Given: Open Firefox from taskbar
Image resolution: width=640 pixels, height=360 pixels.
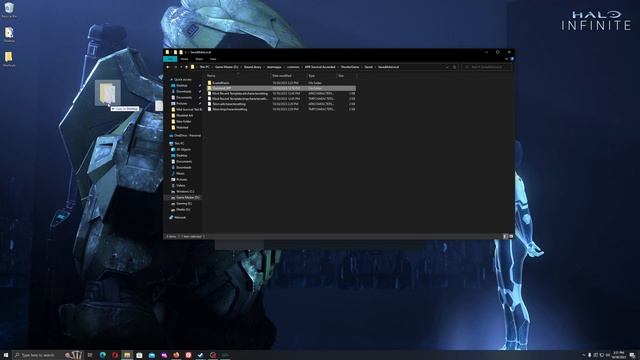Looking at the screenshot, I should tap(176, 355).
